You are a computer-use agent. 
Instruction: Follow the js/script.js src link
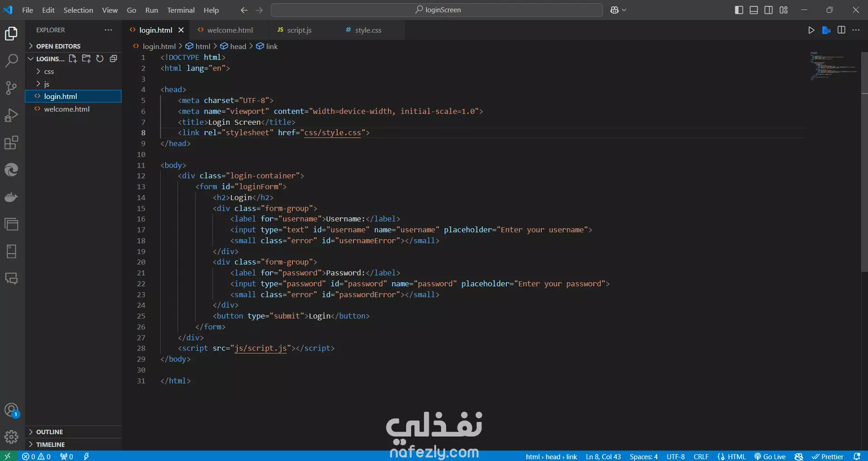[260, 348]
